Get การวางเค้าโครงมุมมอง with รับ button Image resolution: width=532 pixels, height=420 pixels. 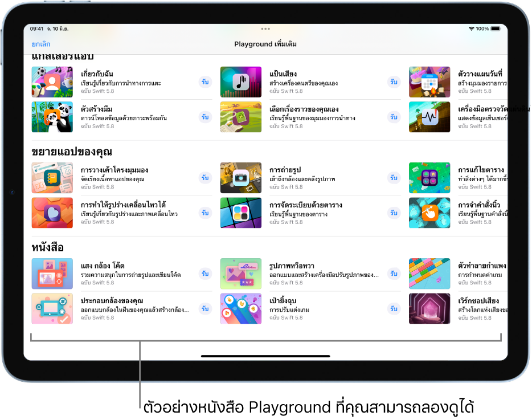[205, 178]
